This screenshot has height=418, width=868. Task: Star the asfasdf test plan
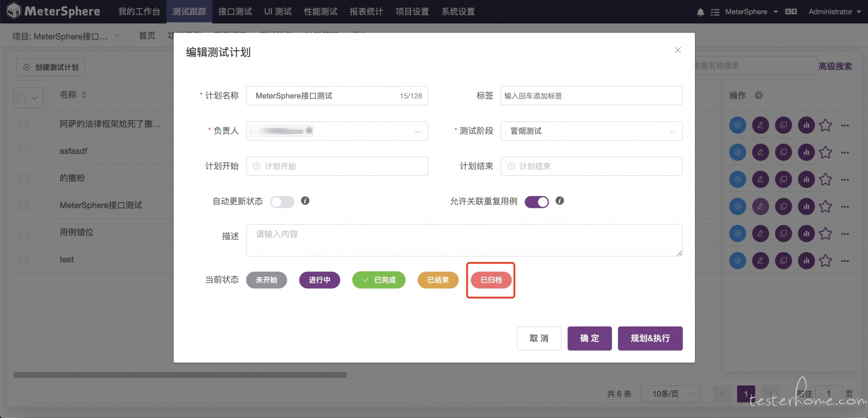point(826,152)
